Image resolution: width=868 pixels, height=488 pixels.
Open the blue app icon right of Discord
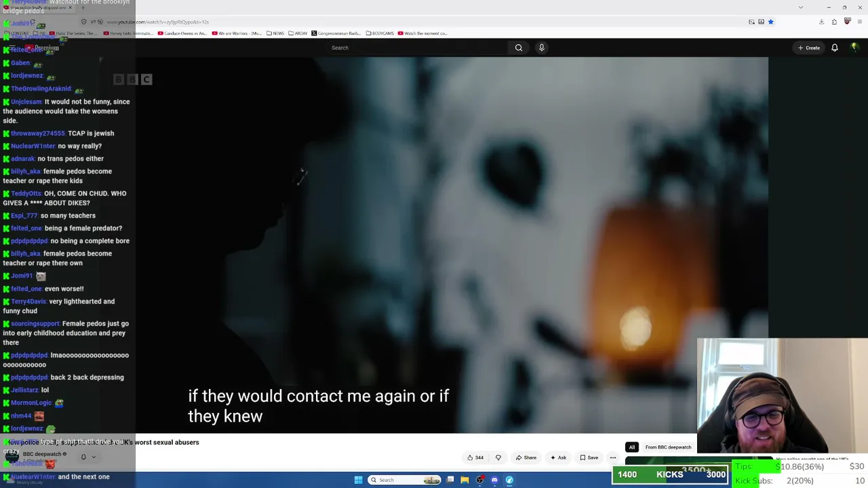click(x=509, y=480)
